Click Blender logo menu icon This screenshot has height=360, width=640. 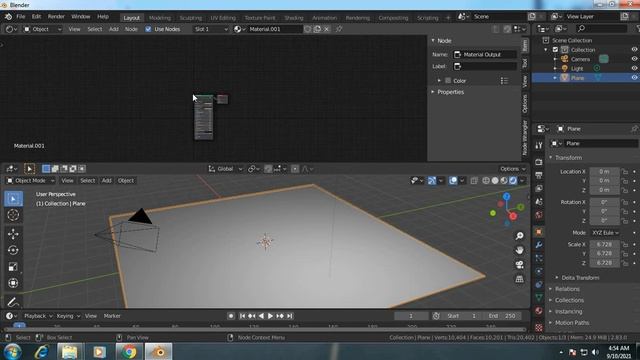8,17
